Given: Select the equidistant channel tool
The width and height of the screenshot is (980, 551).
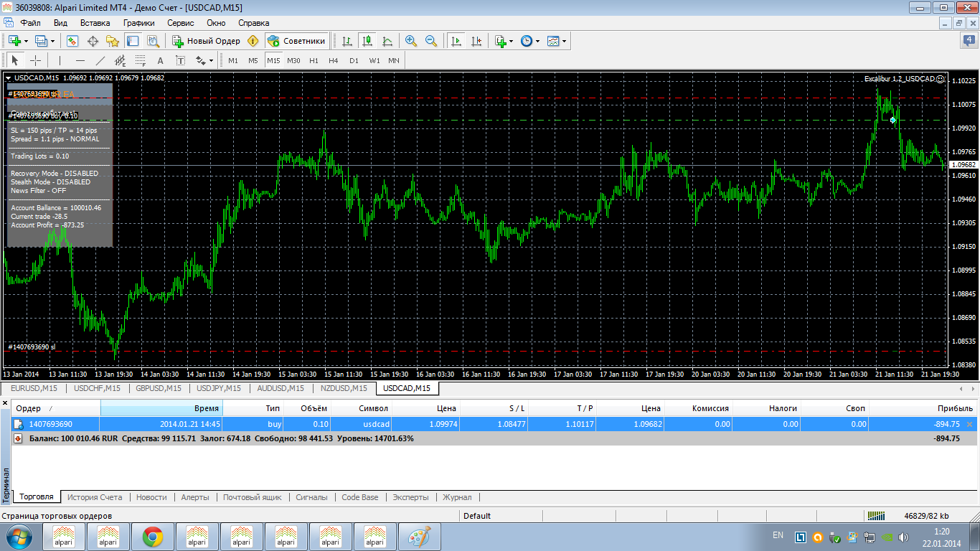Looking at the screenshot, I should click(120, 60).
